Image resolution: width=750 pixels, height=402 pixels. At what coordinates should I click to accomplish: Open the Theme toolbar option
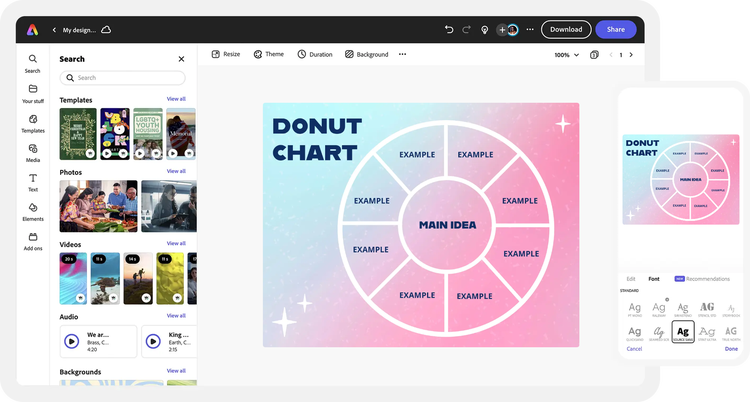(269, 54)
